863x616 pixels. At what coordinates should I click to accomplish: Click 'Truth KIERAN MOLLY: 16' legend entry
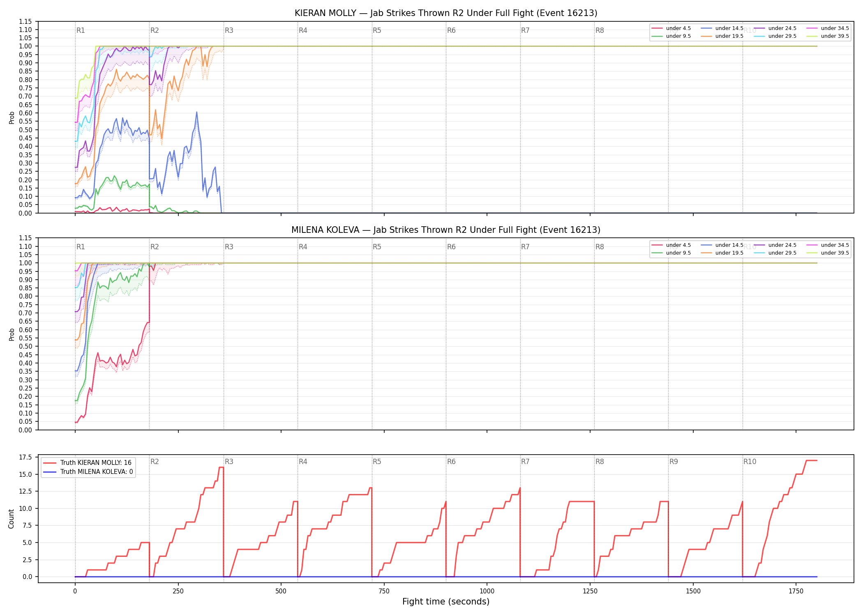pyautogui.click(x=88, y=463)
